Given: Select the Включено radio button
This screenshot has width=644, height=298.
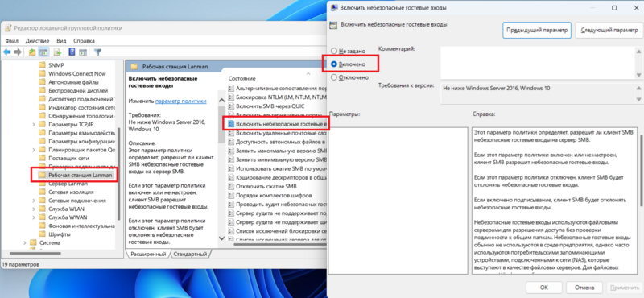Looking at the screenshot, I should point(334,64).
